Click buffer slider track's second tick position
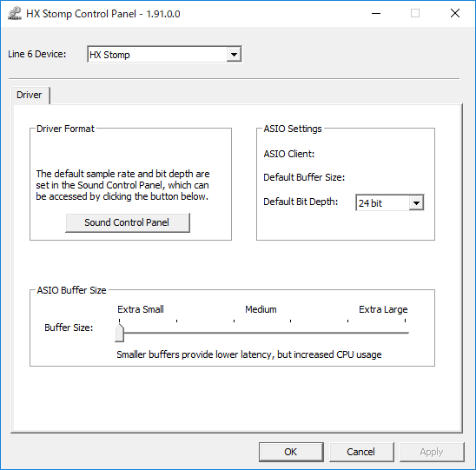This screenshot has height=470, width=476. 176,333
